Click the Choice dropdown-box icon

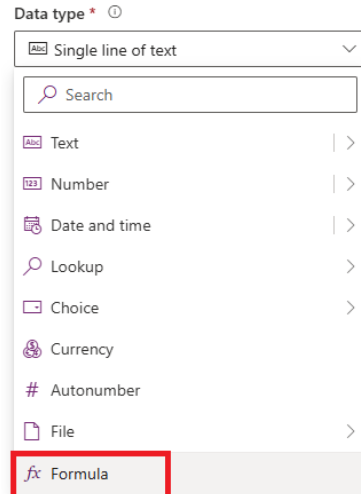tap(32, 307)
